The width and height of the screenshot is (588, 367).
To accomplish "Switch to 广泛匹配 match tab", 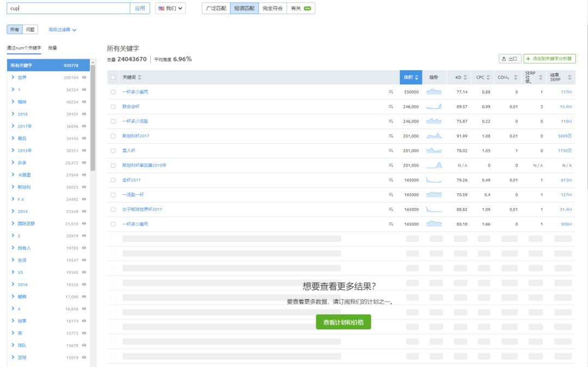I will coord(216,8).
